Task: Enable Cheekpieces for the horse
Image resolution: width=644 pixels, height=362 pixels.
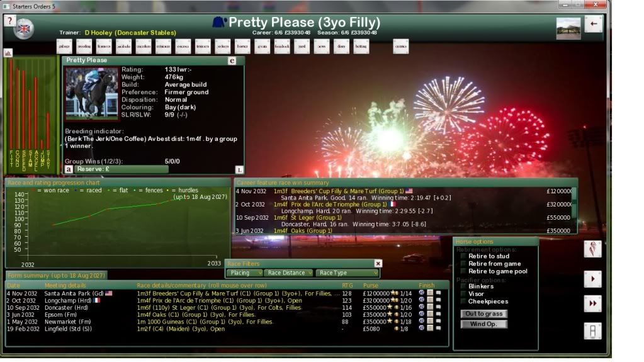Action: [x=463, y=301]
